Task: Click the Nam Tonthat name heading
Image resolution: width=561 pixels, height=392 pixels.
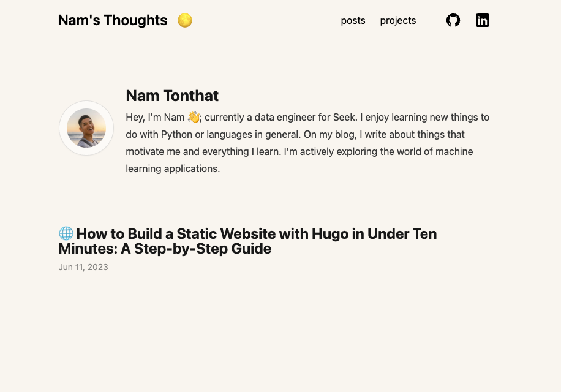Action: click(x=172, y=96)
